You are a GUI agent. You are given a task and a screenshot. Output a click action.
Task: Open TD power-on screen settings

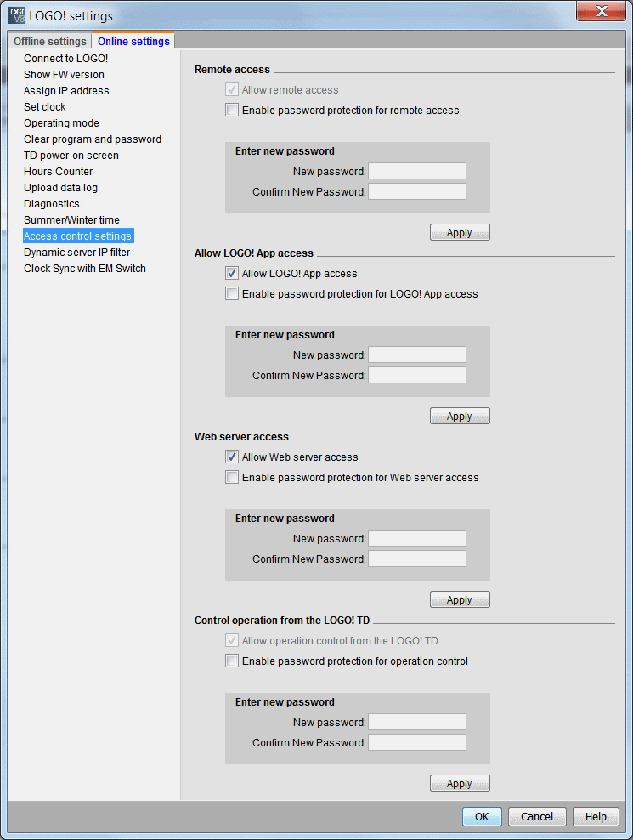(x=71, y=156)
